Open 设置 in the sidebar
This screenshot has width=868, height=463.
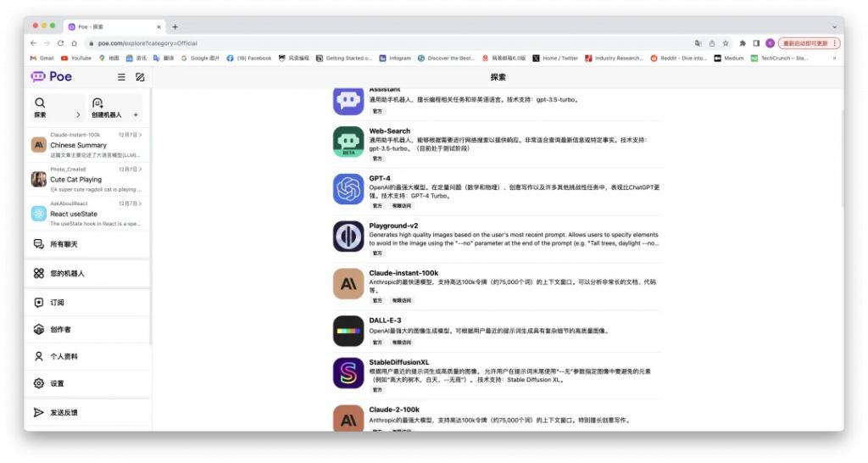pyautogui.click(x=87, y=383)
